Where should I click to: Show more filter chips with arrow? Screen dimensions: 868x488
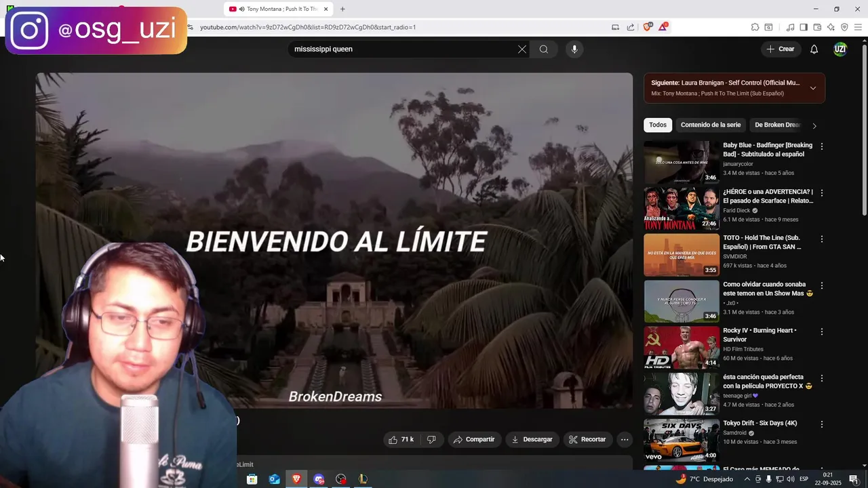[x=814, y=125]
